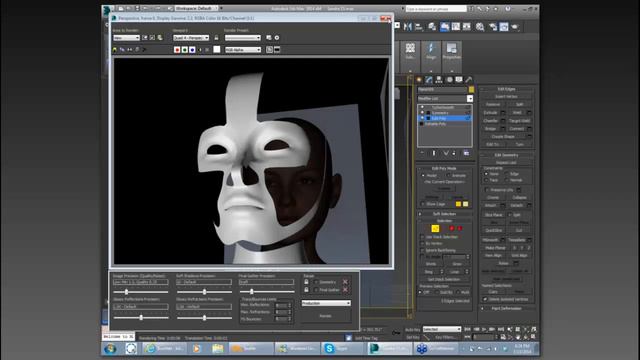Viewport: 640px width, 360px height.
Task: Open the Rendered Frame Window toolbar icon
Action: click(x=504, y=27)
